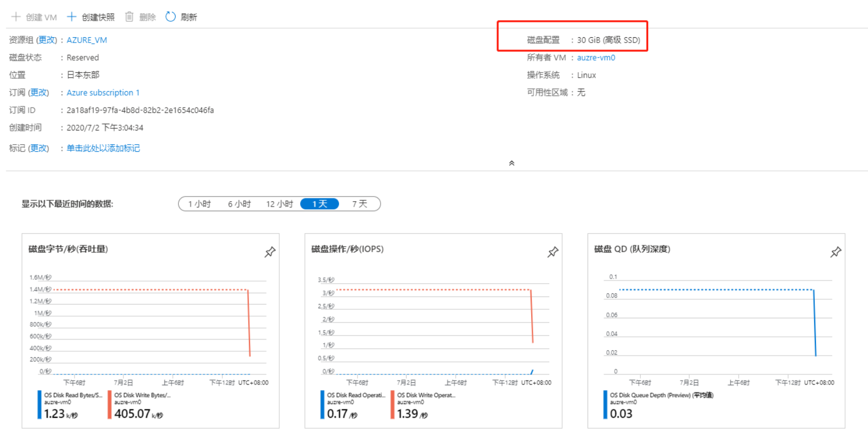Click the 单击此处以添加标记 link

(x=103, y=148)
